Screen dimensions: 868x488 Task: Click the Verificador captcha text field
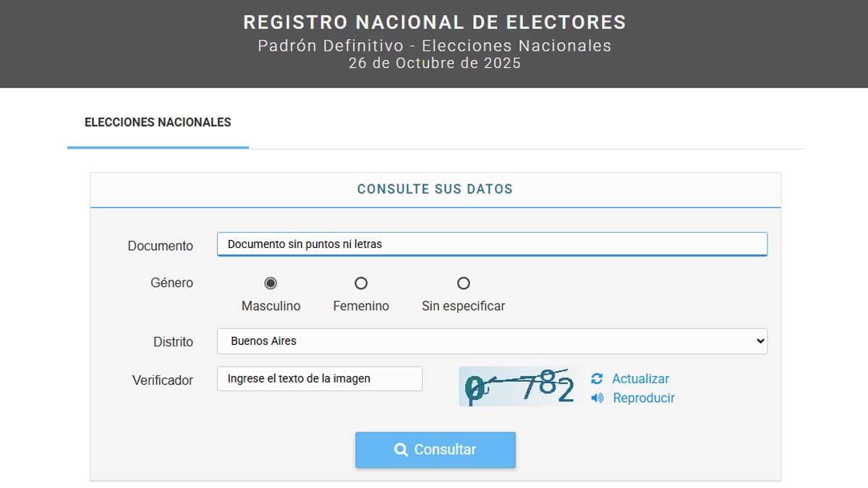(x=320, y=379)
